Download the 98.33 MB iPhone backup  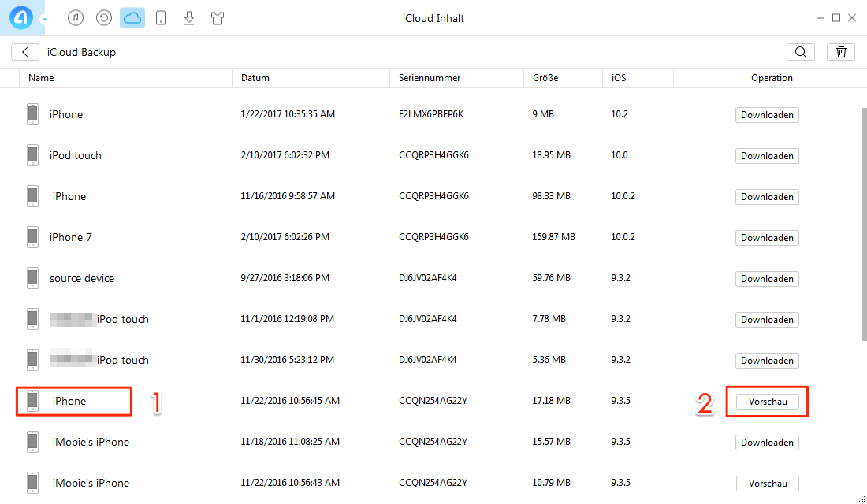(x=767, y=197)
